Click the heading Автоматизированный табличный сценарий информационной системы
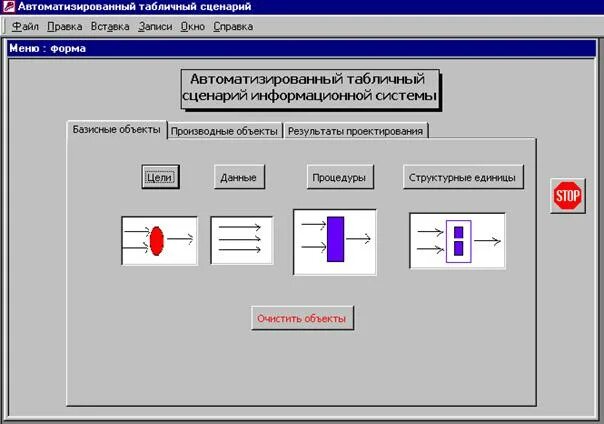The image size is (604, 424). point(310,88)
